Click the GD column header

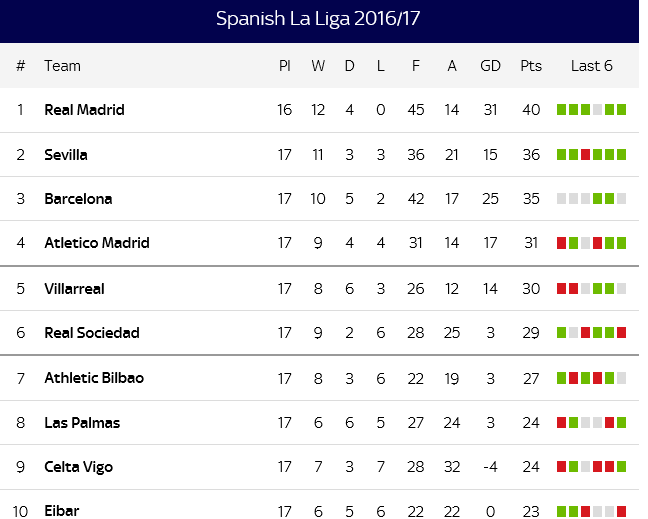point(490,66)
